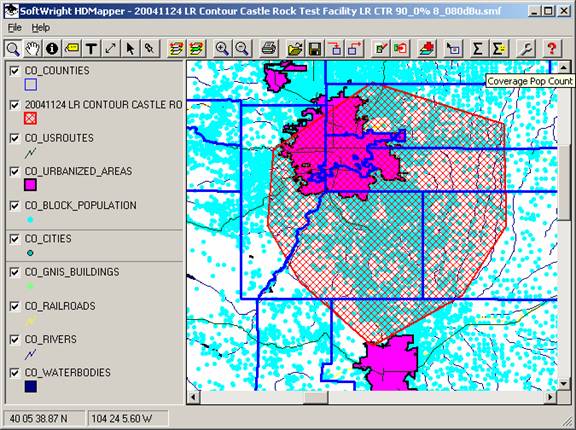Open settings with the wrench icon
Viewport: 576px width, 430px height.
point(526,48)
